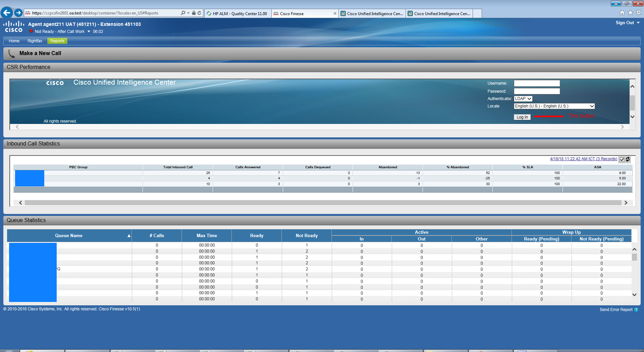
Task: Click the ASA value 22.00
Action: click(621, 184)
